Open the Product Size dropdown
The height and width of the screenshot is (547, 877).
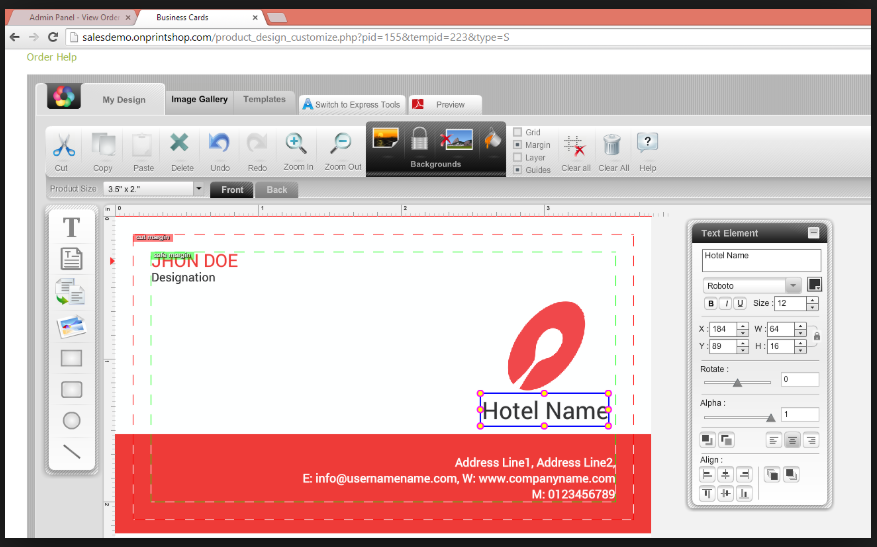(198, 189)
